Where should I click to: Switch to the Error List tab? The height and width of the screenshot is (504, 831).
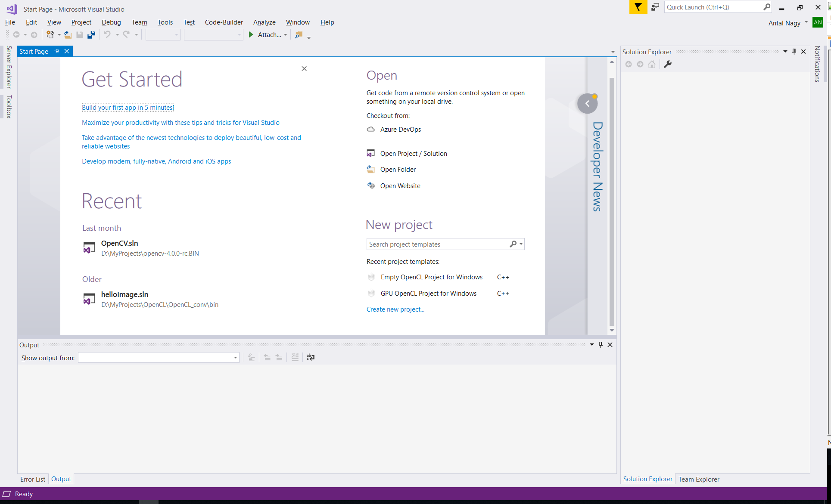(x=32, y=479)
